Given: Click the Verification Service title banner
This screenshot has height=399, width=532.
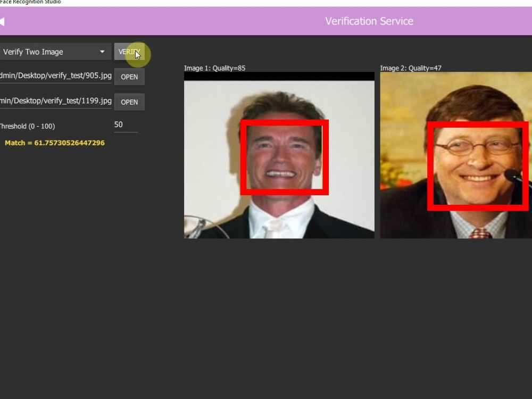Looking at the screenshot, I should point(369,21).
